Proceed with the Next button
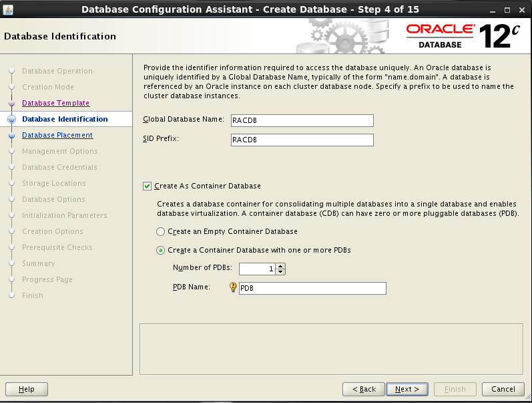532x403 pixels. coord(407,389)
